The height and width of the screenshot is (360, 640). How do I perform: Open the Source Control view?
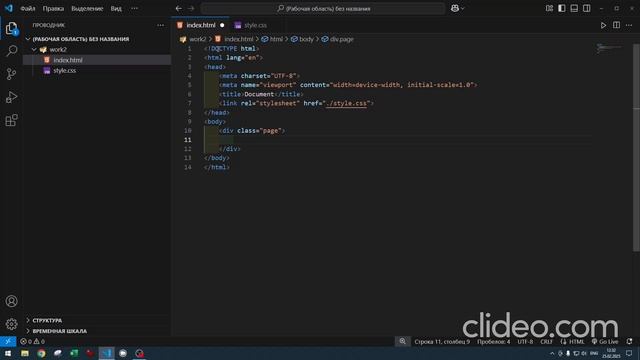click(11, 74)
